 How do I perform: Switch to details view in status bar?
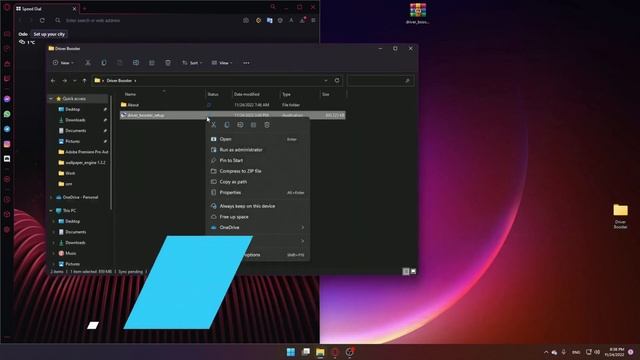point(406,271)
